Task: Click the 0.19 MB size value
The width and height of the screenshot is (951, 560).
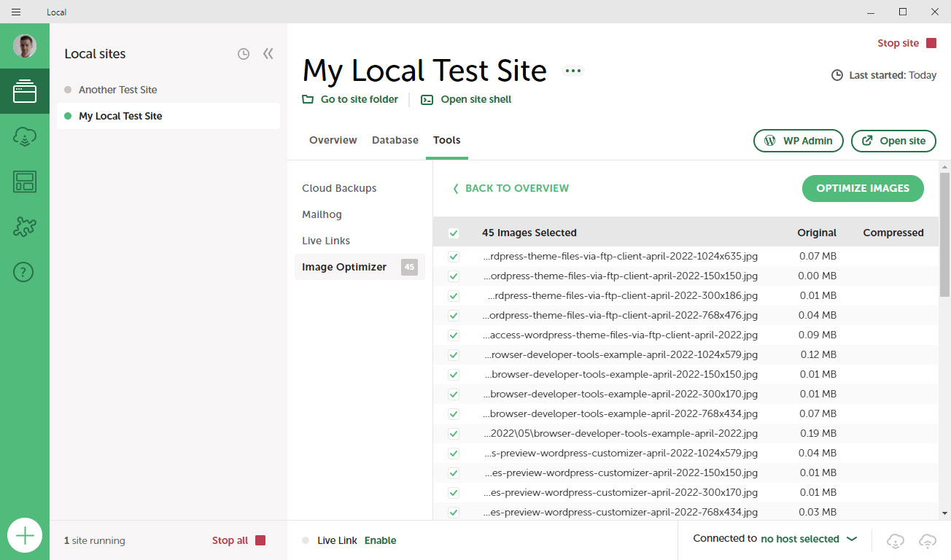Action: coord(818,433)
